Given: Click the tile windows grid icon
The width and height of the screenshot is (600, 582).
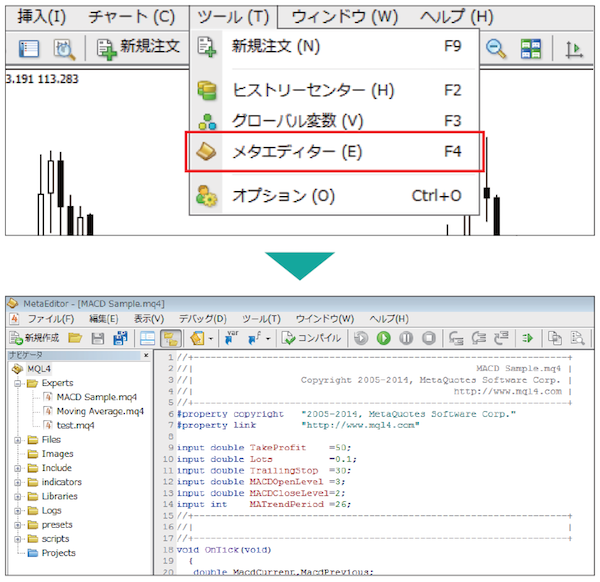Looking at the screenshot, I should pos(531,49).
